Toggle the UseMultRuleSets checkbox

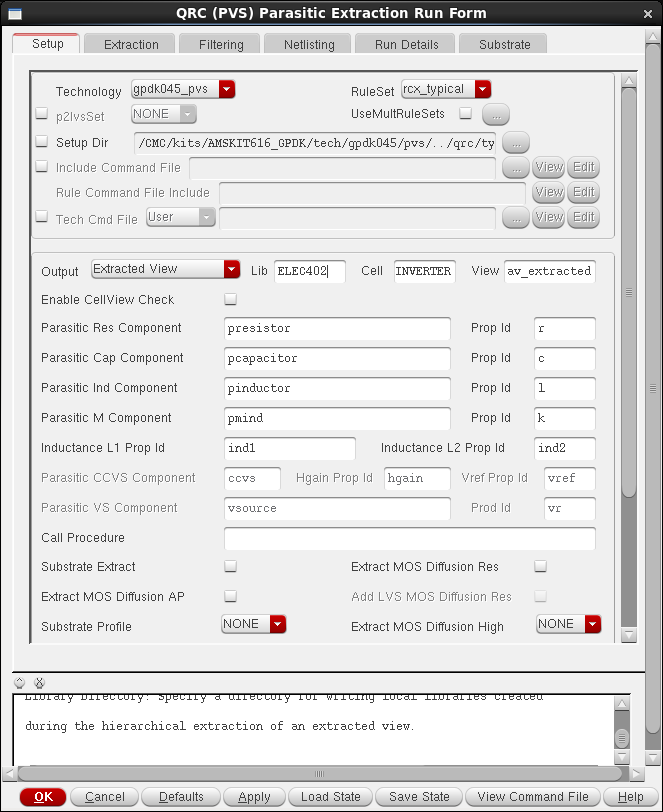coord(466,112)
